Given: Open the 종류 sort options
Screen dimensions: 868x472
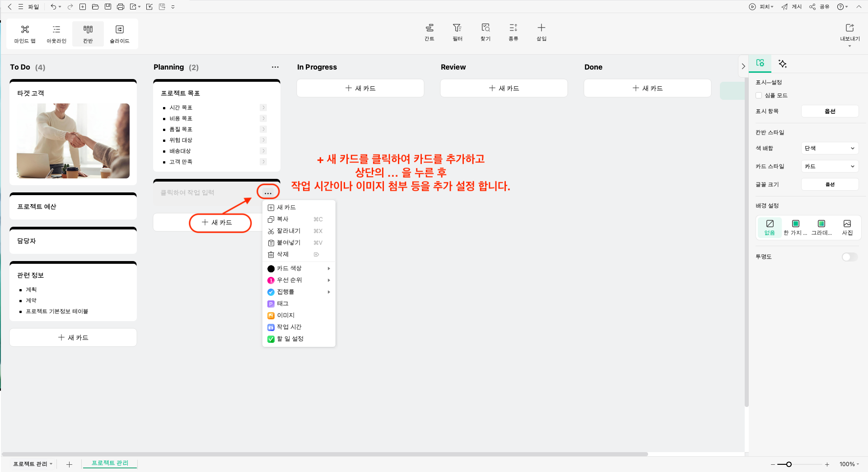Looking at the screenshot, I should point(513,32).
